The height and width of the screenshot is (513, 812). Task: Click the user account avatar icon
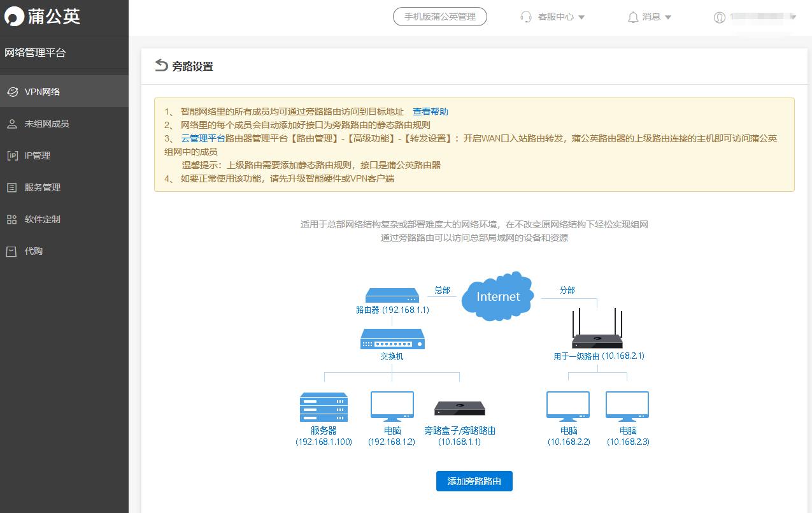click(718, 17)
